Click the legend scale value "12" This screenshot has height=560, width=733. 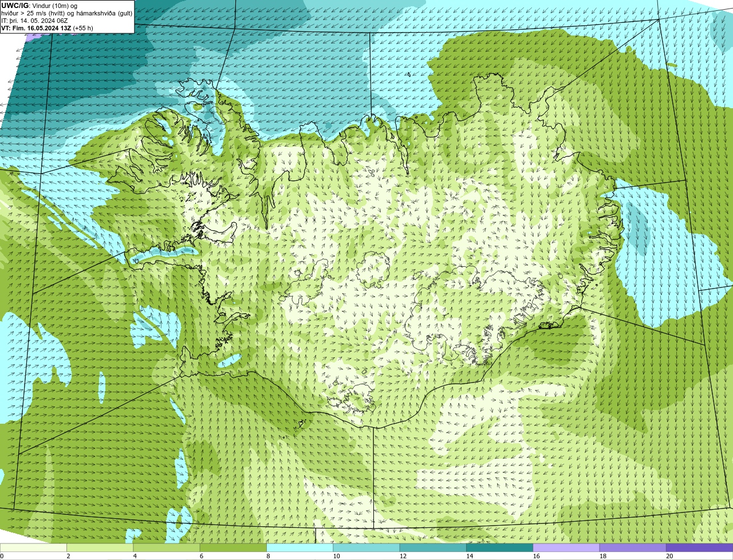pos(403,556)
